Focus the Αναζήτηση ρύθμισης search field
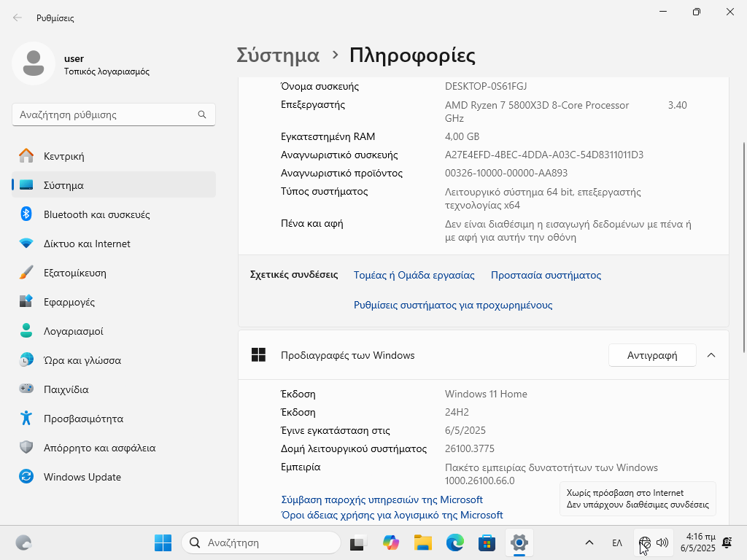The width and height of the screenshot is (747, 560). [113, 114]
